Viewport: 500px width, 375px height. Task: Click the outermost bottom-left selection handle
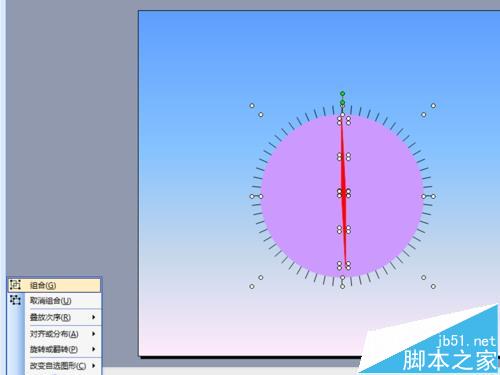252,286
